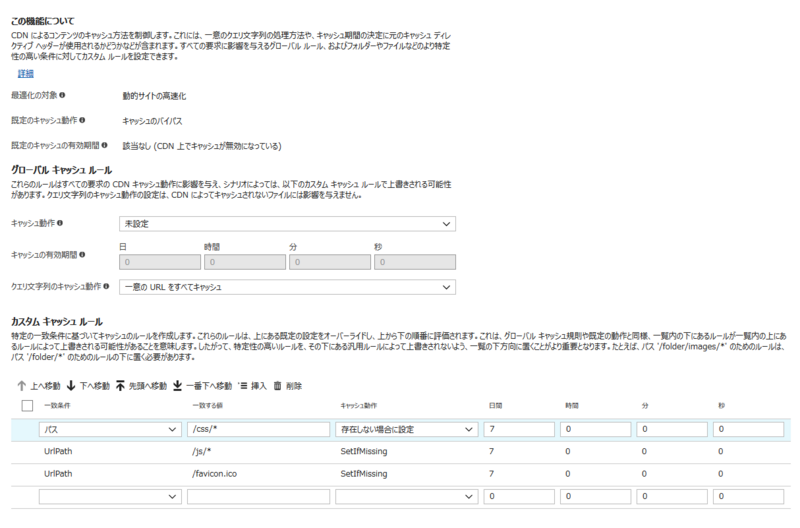Toggle the select-all checkbox in rules header
Screen dimensions: 800x528
[x=28, y=406]
